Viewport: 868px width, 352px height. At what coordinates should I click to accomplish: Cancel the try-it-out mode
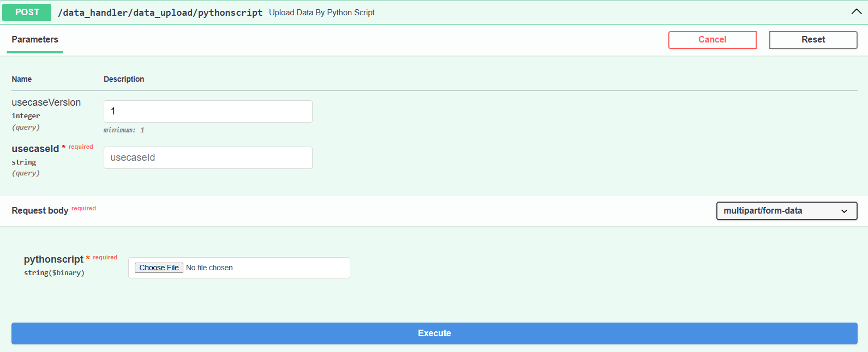click(713, 40)
